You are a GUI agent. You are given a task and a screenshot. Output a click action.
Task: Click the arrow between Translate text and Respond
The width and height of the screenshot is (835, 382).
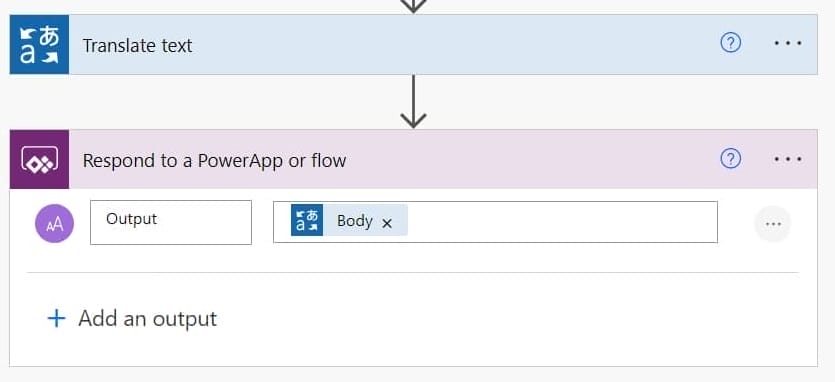413,102
